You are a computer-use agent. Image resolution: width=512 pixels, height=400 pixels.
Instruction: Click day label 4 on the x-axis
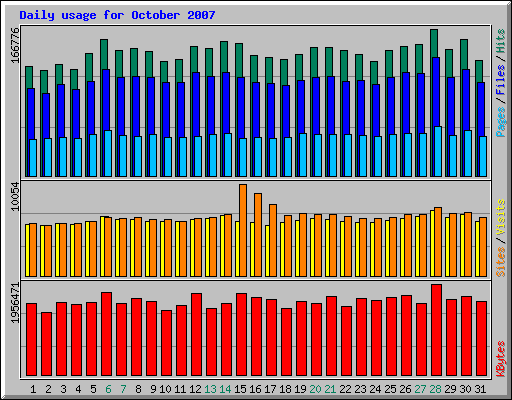[78, 389]
